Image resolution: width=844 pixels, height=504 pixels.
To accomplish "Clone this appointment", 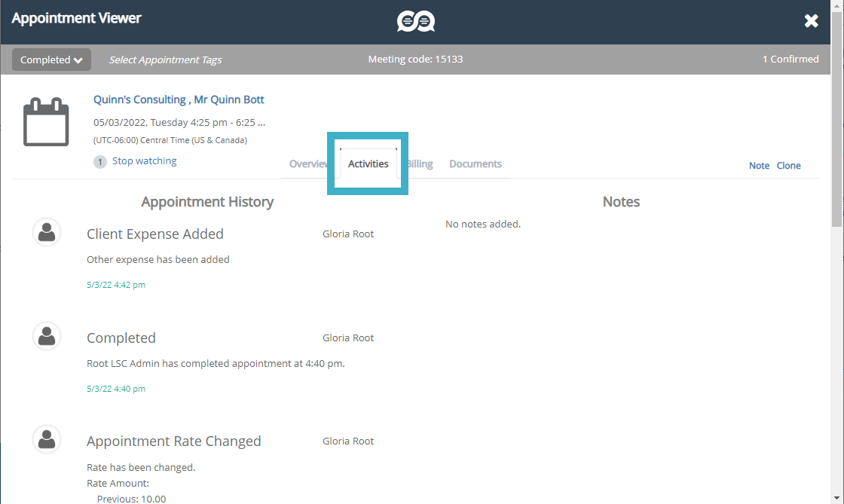I will point(788,166).
